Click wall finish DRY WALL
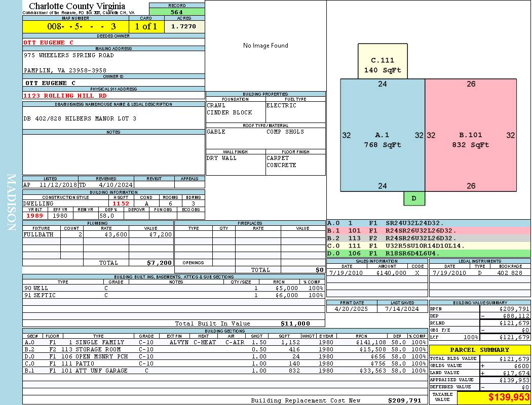This screenshot has height=405, width=532. click(x=221, y=158)
